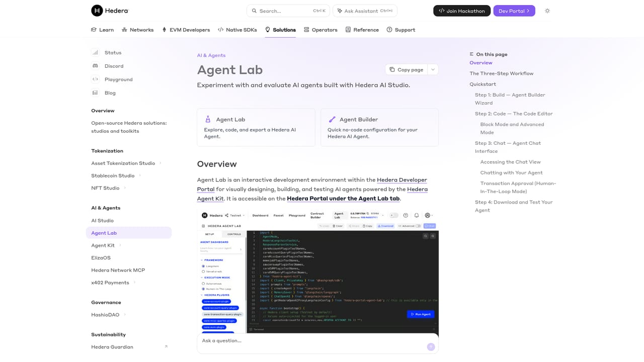Expand the NFT Studio chevron
Viewport: 644px width, 362px height.
coord(125,188)
